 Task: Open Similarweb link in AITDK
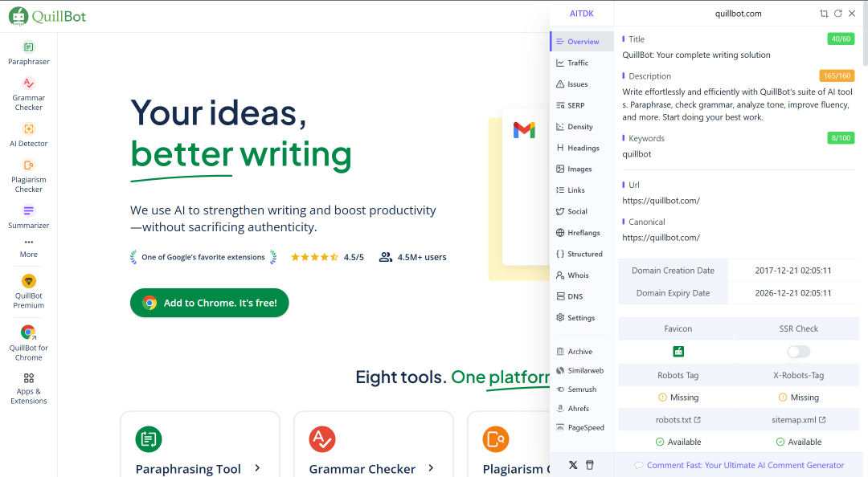pyautogui.click(x=582, y=370)
